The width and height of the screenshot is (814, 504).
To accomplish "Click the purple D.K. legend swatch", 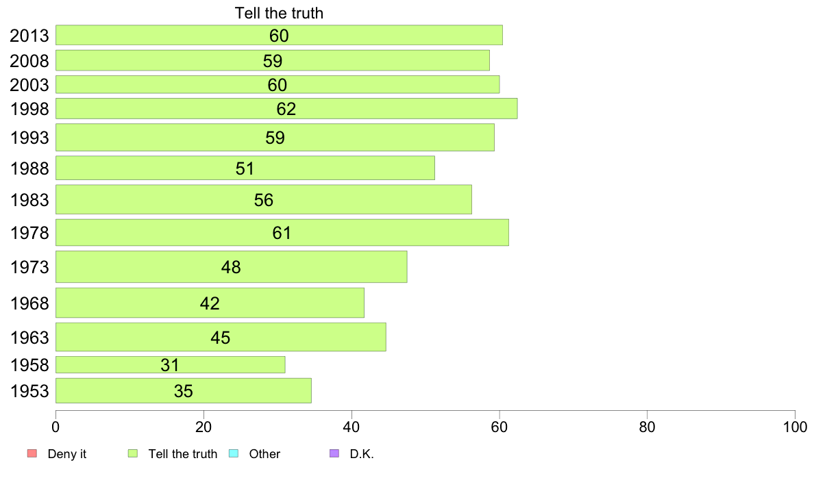I will click(334, 453).
